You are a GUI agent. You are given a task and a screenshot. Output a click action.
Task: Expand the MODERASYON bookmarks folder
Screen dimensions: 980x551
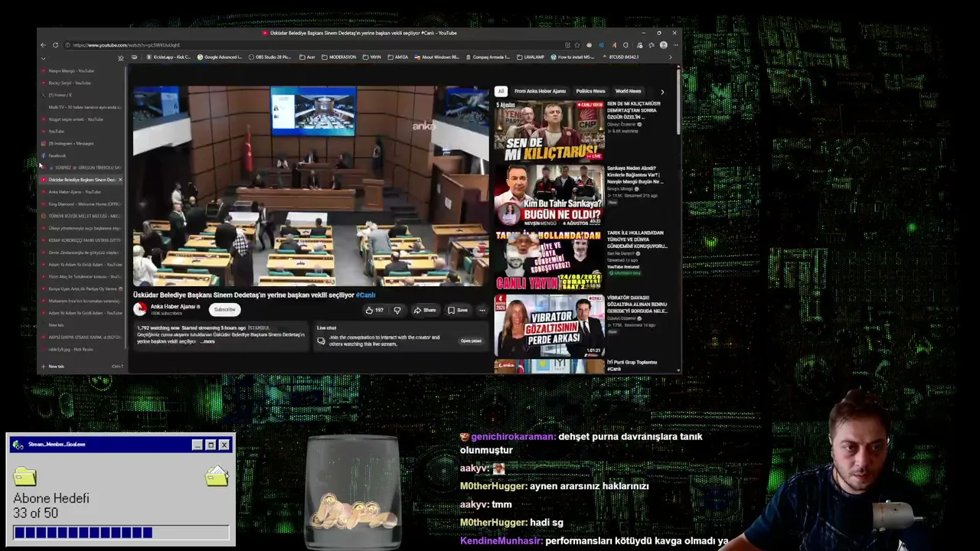click(x=339, y=57)
